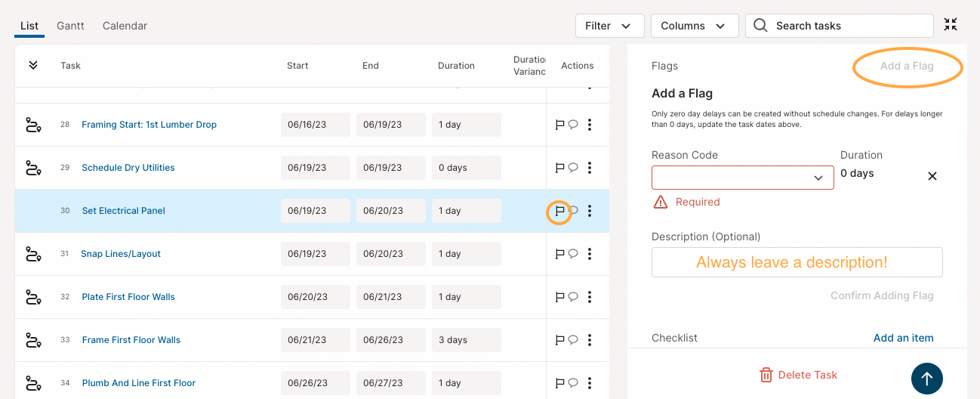Edit end date of Plumb And Line First Floor
The height and width of the screenshot is (399, 980).
click(391, 383)
